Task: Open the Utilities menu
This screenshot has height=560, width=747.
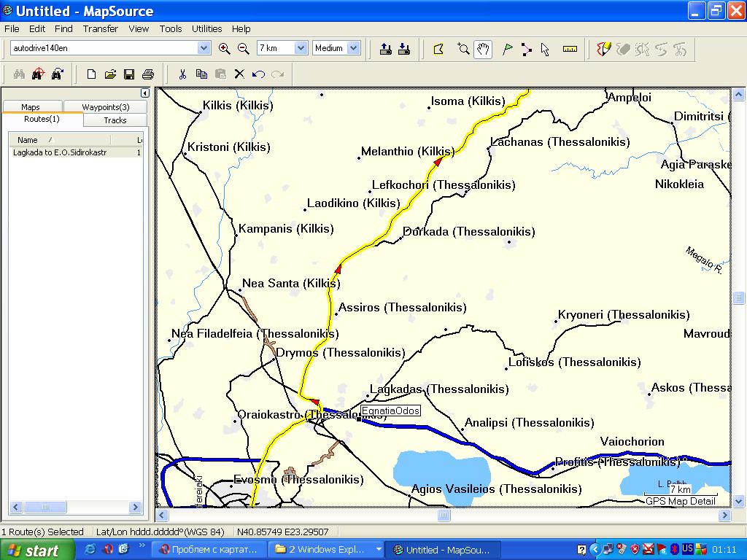Action: (206, 29)
